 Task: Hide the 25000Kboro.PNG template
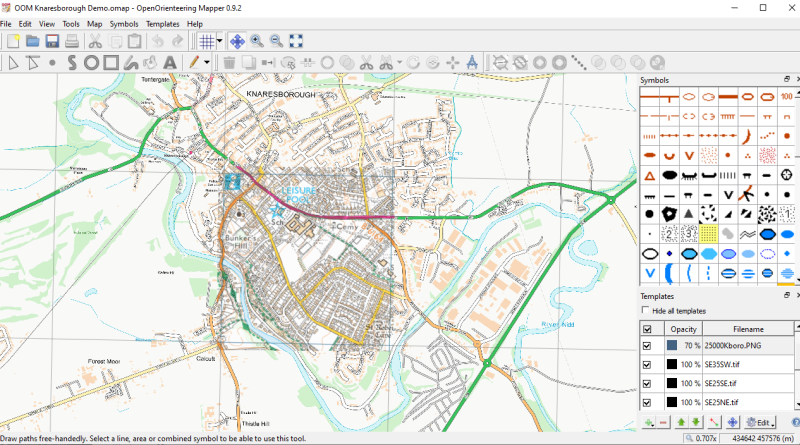pos(647,345)
